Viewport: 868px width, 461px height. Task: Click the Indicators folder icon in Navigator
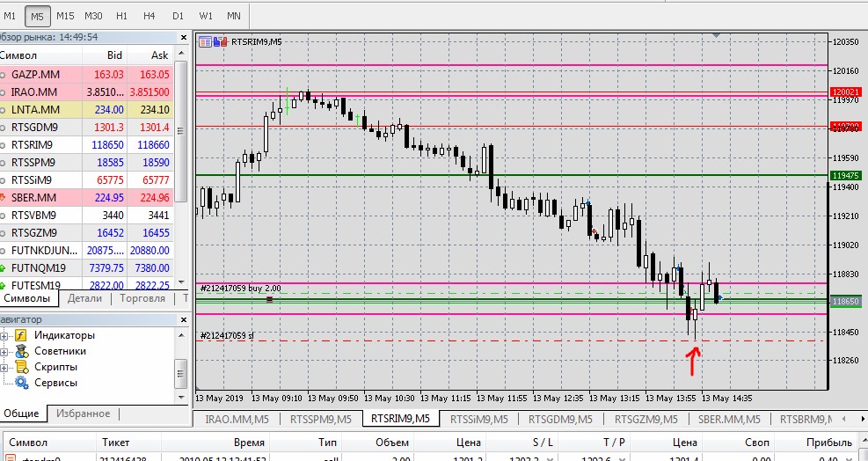coord(21,335)
